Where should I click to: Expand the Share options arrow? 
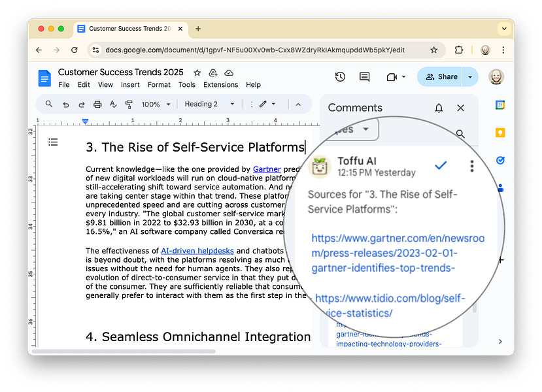[470, 76]
